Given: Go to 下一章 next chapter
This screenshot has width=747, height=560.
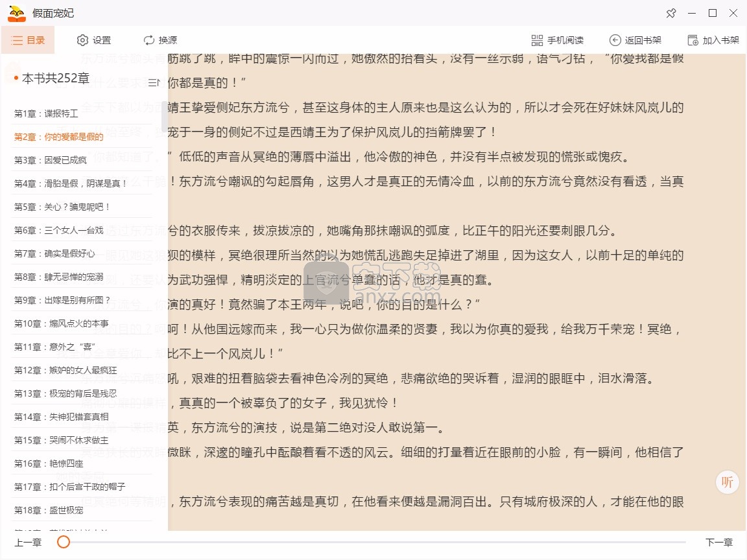Looking at the screenshot, I should point(719,542).
